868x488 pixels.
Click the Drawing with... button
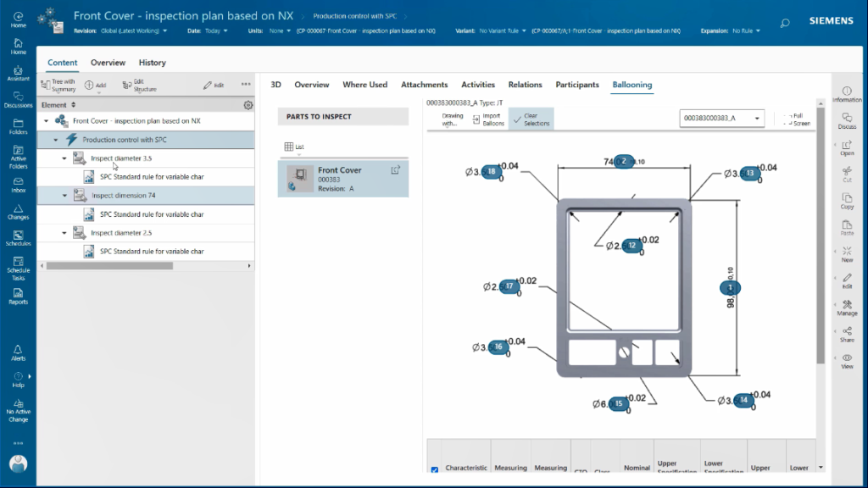(x=452, y=119)
